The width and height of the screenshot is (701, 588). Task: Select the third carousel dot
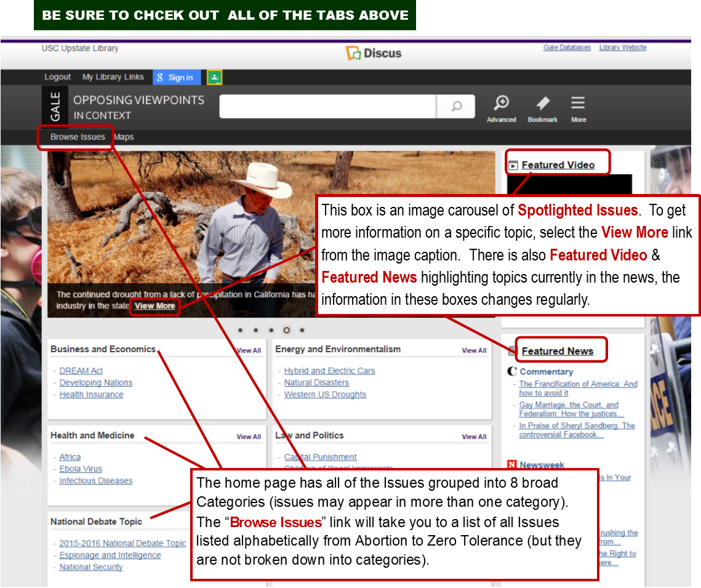click(x=271, y=330)
